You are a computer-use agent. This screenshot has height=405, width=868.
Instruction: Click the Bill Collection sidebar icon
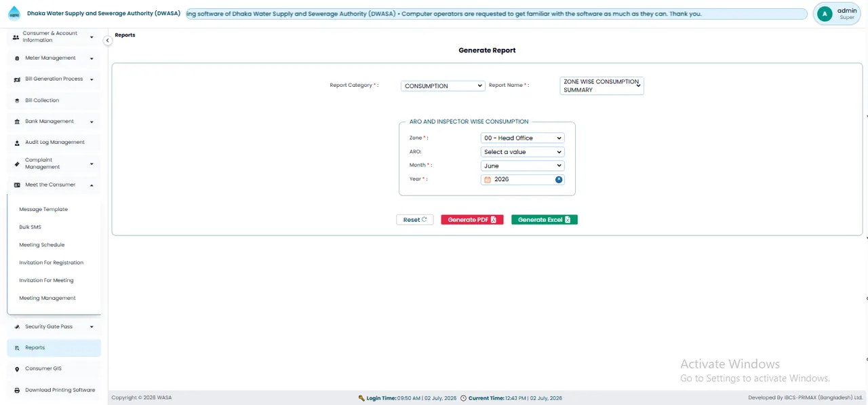click(x=17, y=100)
